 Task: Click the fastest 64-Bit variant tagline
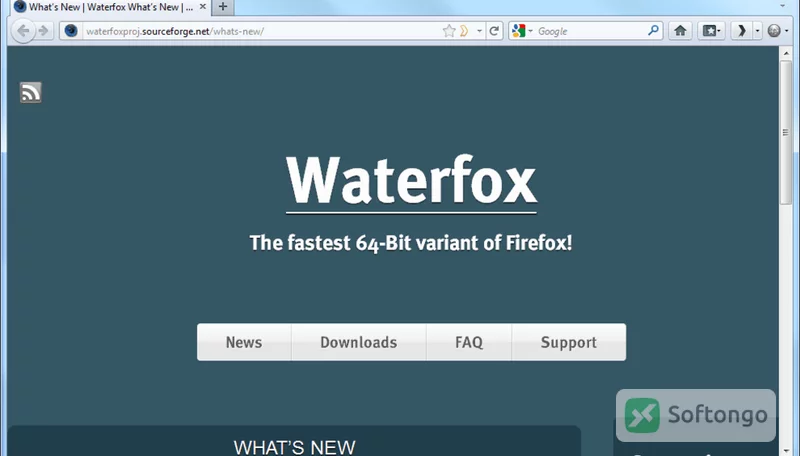(411, 243)
